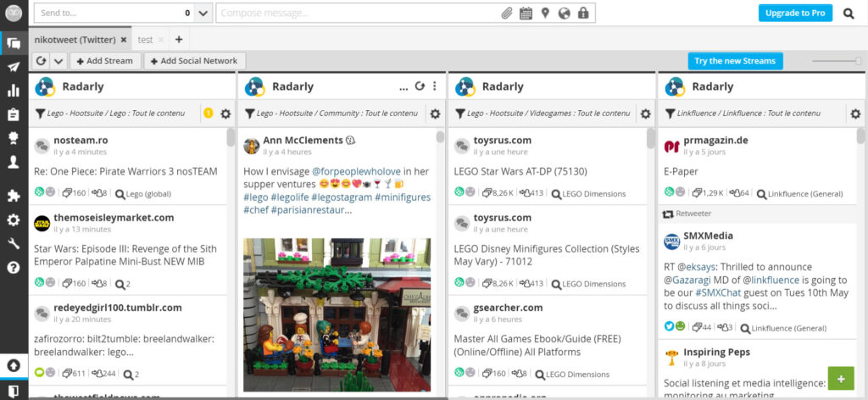Click the Videogames stream vertical scrollbar
This screenshot has width=868, height=400.
click(x=650, y=138)
